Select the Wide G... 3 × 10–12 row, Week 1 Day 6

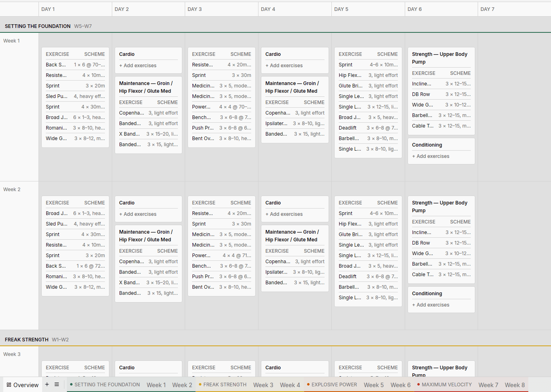441,105
